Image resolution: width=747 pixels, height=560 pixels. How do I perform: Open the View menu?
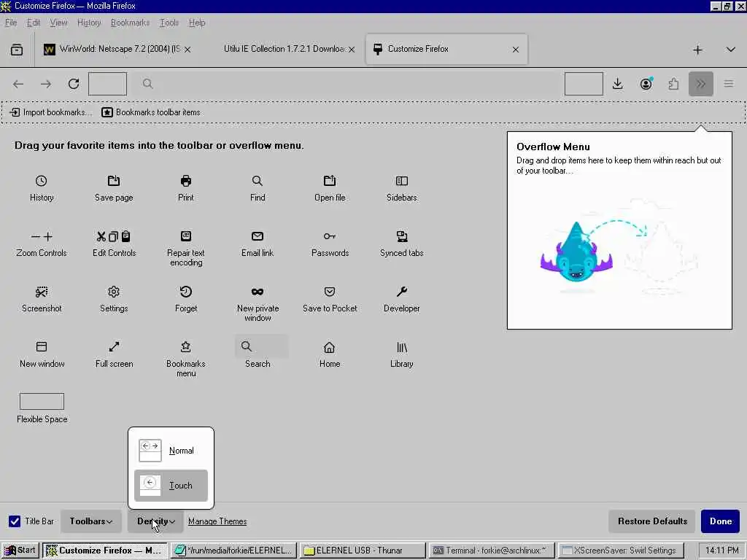click(58, 23)
